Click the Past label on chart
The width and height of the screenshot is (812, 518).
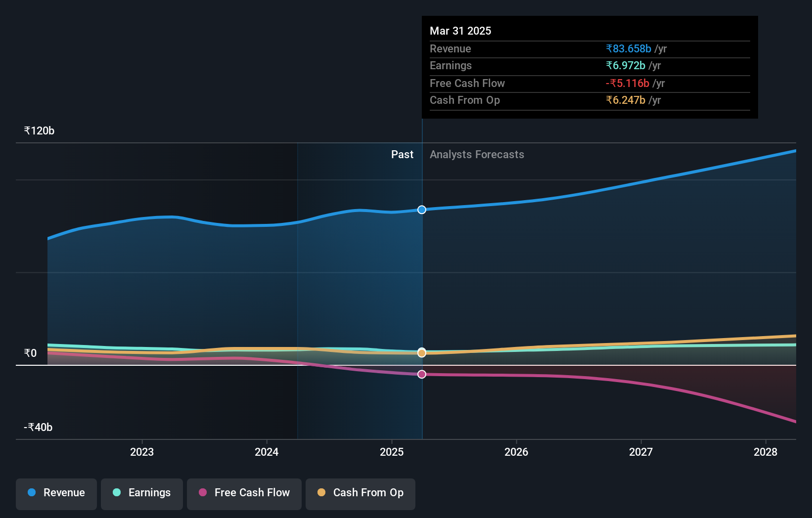click(402, 155)
